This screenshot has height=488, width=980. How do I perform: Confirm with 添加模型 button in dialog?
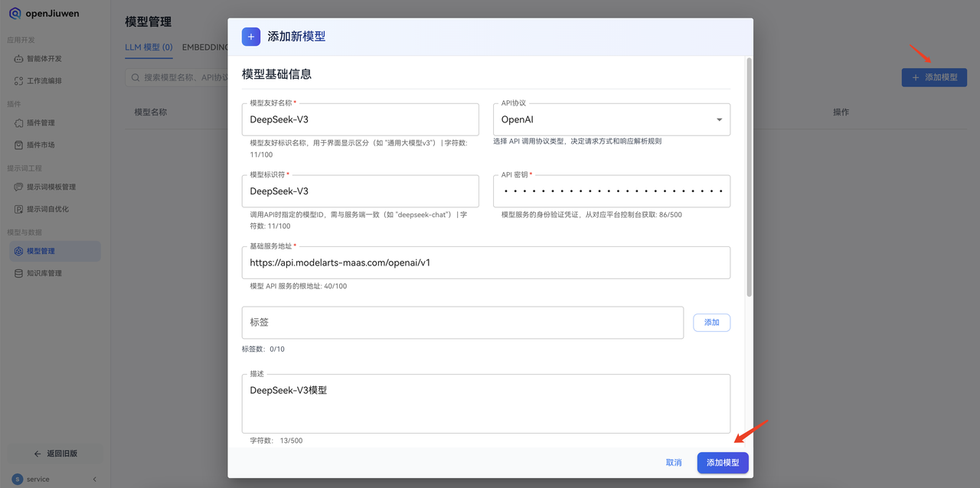(x=723, y=463)
